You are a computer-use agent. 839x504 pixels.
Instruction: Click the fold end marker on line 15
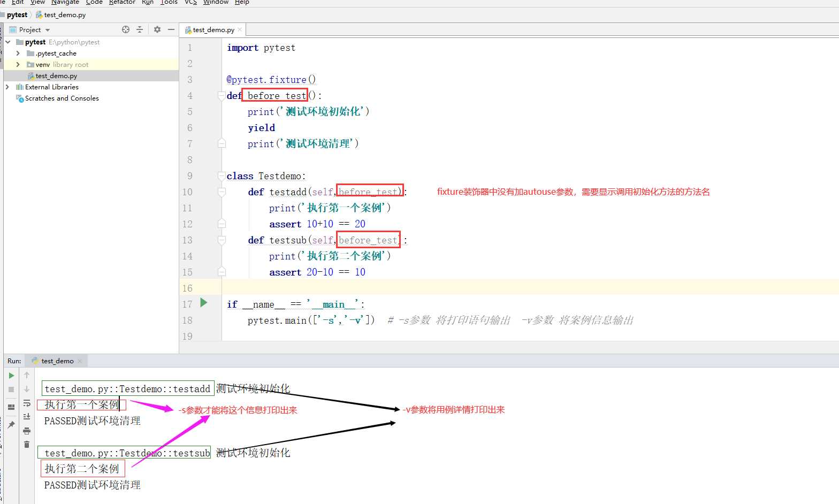tap(222, 272)
